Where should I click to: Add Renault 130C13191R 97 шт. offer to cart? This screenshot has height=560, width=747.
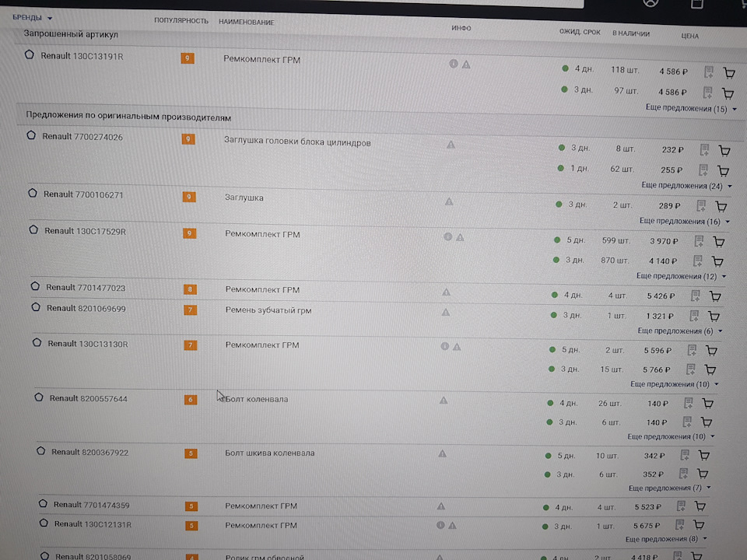click(728, 93)
